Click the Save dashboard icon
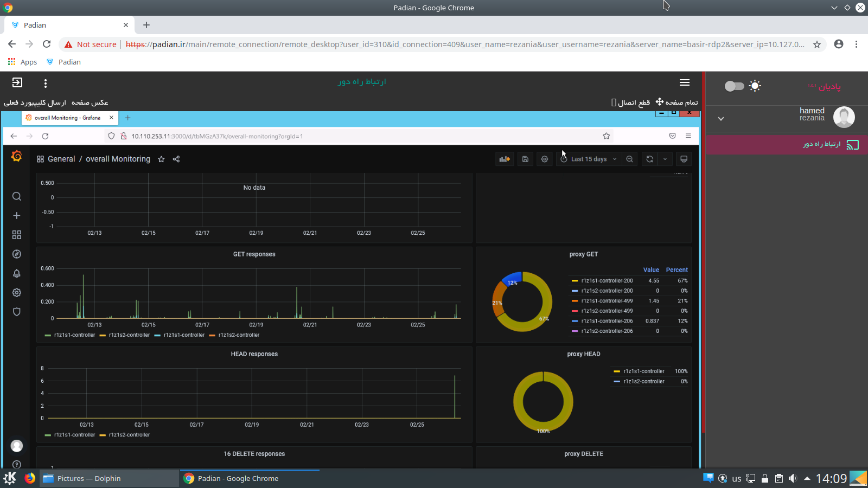Screen dimensions: 868x488 (525, 159)
